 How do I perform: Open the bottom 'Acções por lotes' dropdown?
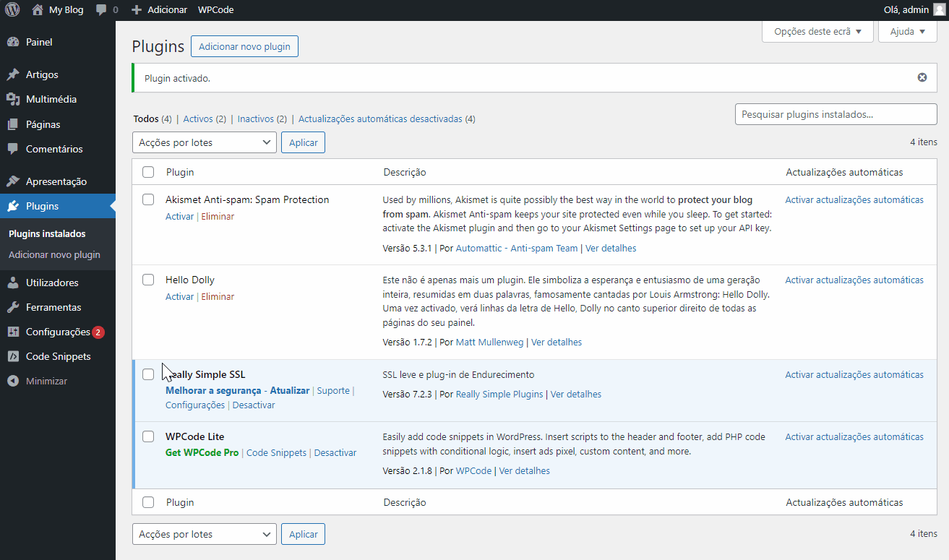[x=205, y=534]
